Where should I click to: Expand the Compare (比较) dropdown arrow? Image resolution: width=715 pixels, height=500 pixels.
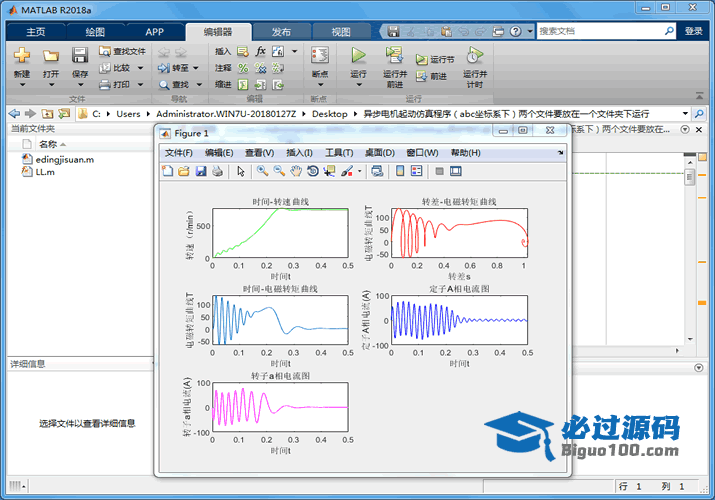click(x=140, y=68)
